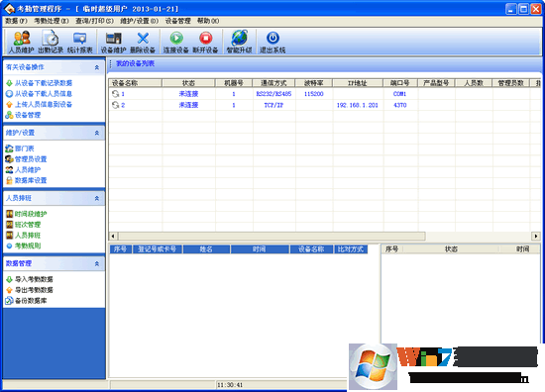Collapse the 维护/设置 sidebar panel
545x392 pixels.
pyautogui.click(x=97, y=133)
